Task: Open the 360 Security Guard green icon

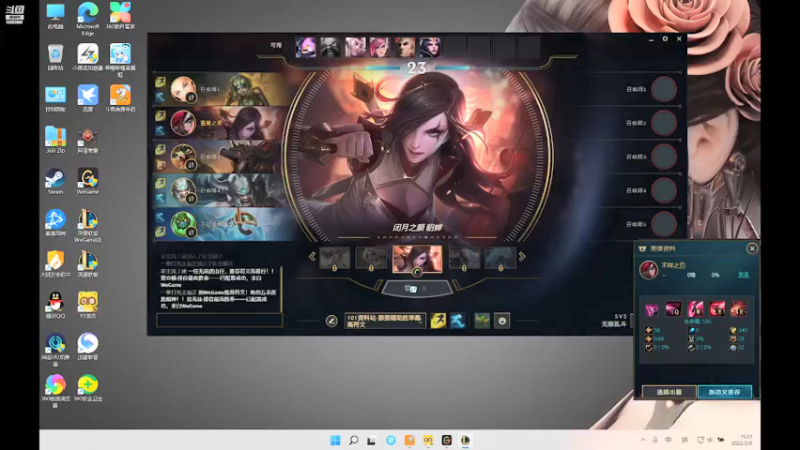Action: point(88,388)
